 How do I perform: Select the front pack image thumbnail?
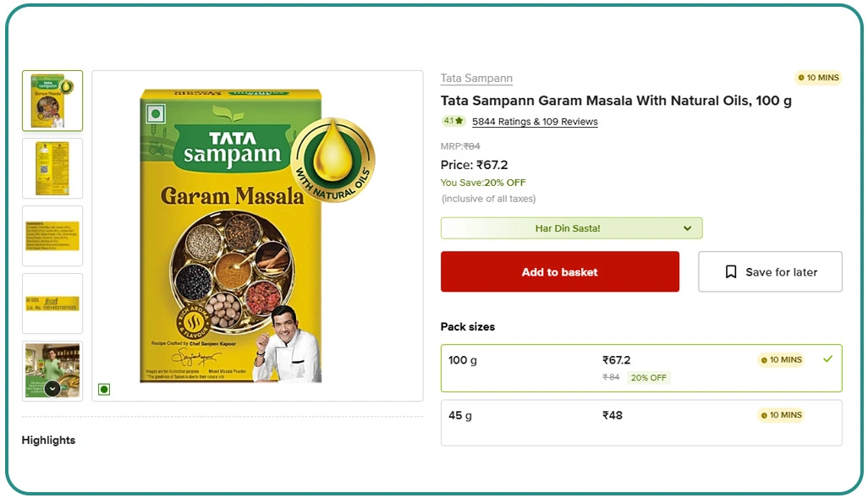tap(52, 101)
